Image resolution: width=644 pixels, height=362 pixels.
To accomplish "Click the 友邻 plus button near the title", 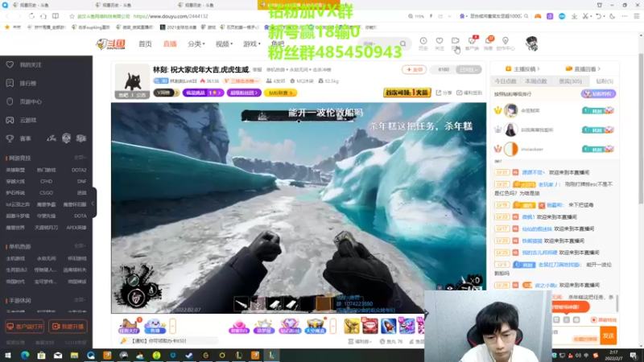I will (414, 70).
